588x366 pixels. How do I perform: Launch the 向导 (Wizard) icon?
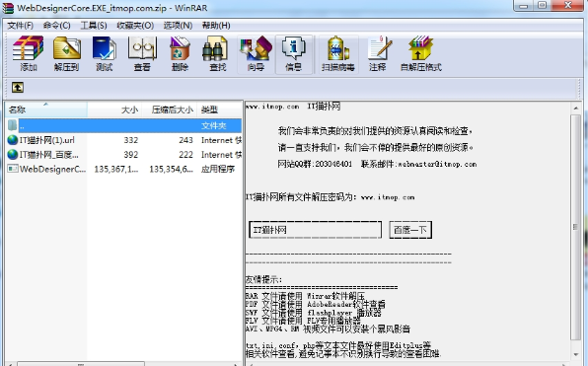tap(256, 48)
